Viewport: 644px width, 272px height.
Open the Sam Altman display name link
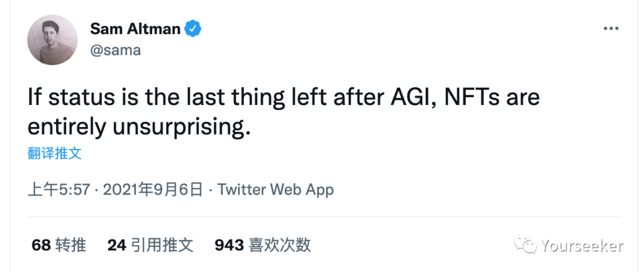135,28
